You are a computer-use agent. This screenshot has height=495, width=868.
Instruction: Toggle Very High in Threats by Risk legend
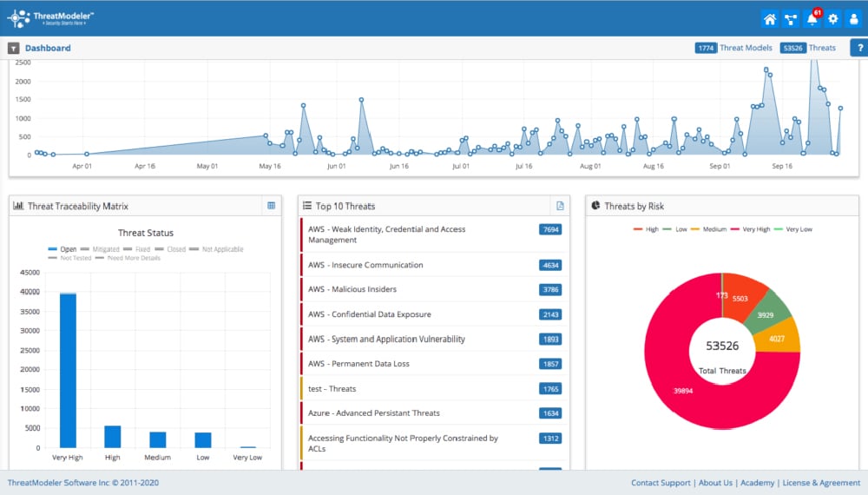coord(753,229)
